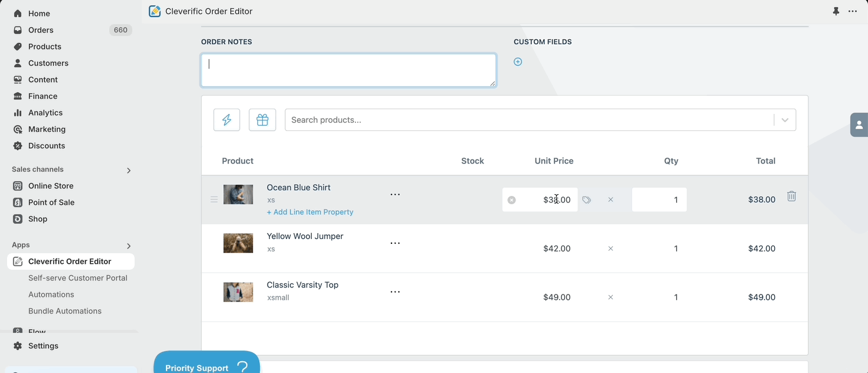This screenshot has width=868, height=373.
Task: Open Classic Varsity Top three-dot menu
Action: tap(395, 292)
